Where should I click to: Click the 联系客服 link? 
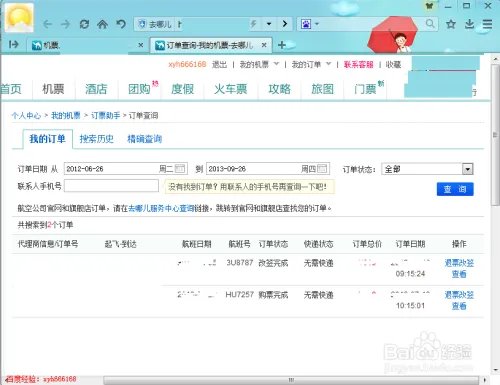click(358, 64)
